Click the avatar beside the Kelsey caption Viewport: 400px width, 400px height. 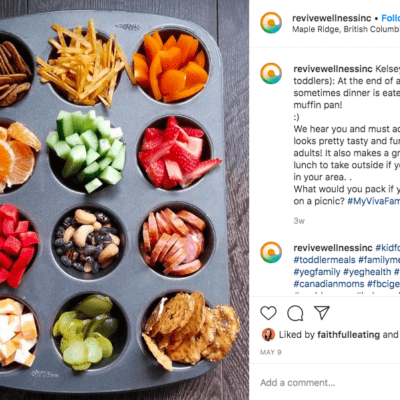coord(271,73)
